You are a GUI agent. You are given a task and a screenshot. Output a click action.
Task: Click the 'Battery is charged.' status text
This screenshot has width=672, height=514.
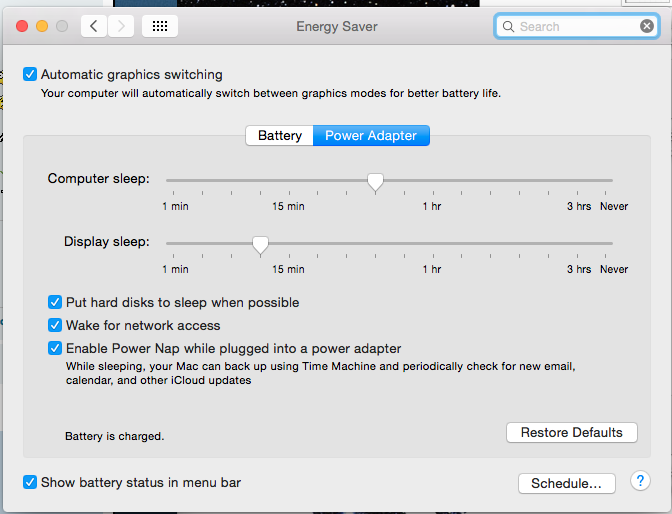click(114, 436)
